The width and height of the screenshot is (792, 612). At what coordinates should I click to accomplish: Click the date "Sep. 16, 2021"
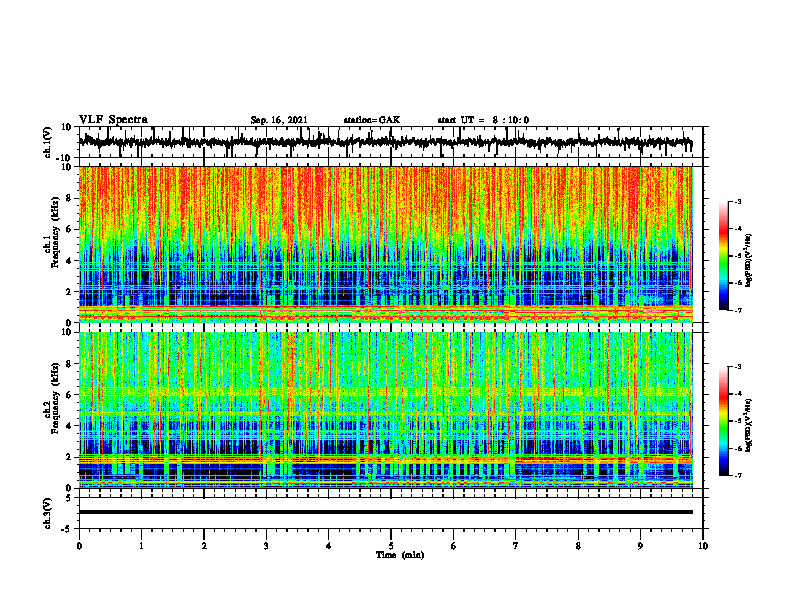pos(279,120)
